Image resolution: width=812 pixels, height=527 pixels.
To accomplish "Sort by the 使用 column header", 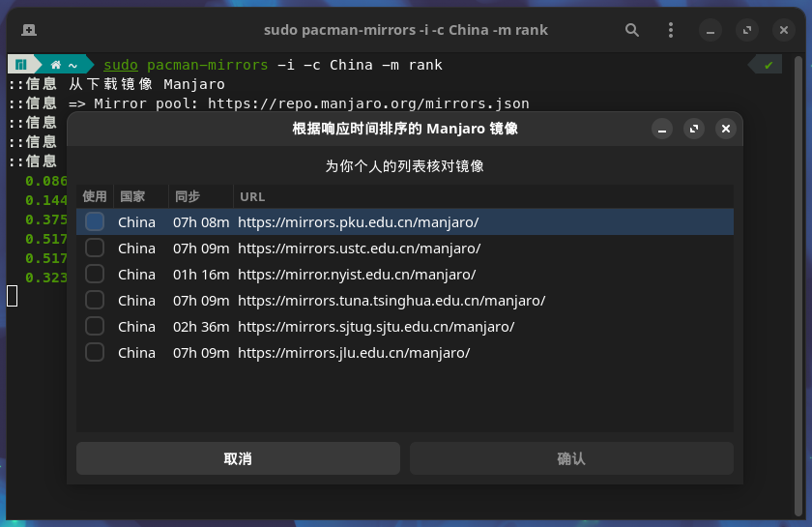I will click(x=95, y=197).
